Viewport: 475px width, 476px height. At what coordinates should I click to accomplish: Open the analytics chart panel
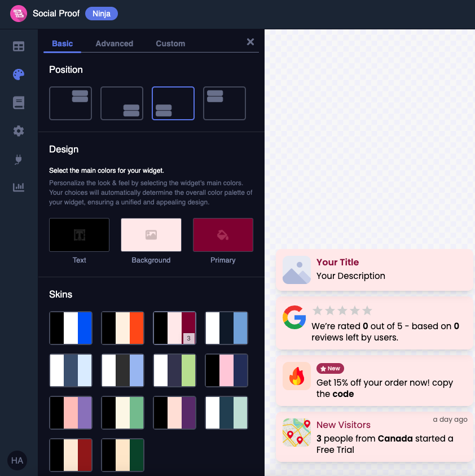18,187
